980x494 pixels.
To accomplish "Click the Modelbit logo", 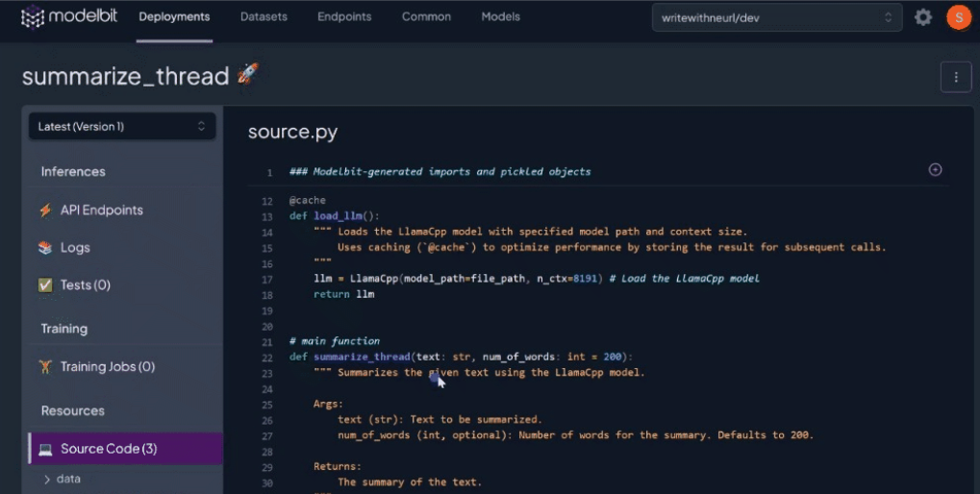I will pyautogui.click(x=68, y=17).
